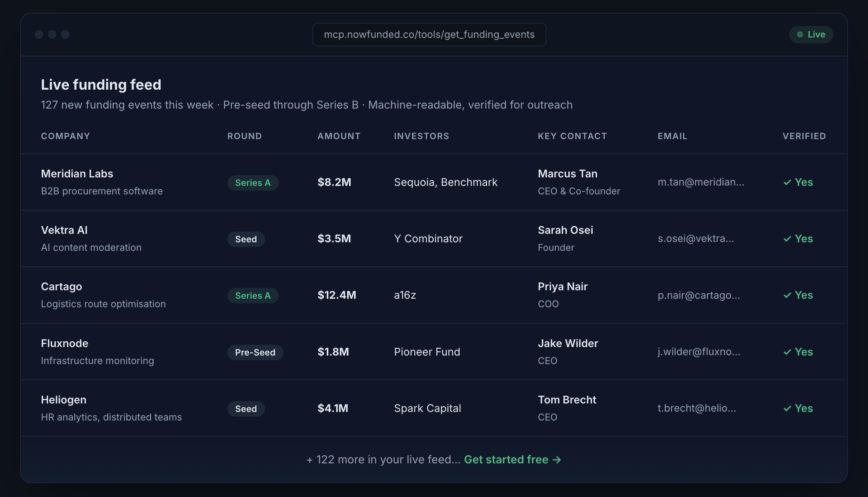
Task: Select Sequoia, Benchmark investors cell
Action: [x=446, y=182]
